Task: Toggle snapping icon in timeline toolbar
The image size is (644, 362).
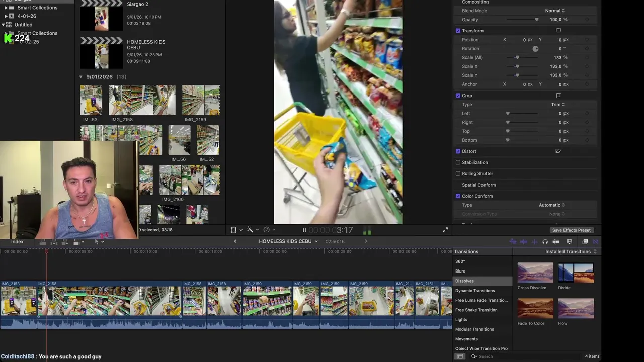Action: pyautogui.click(x=556, y=242)
